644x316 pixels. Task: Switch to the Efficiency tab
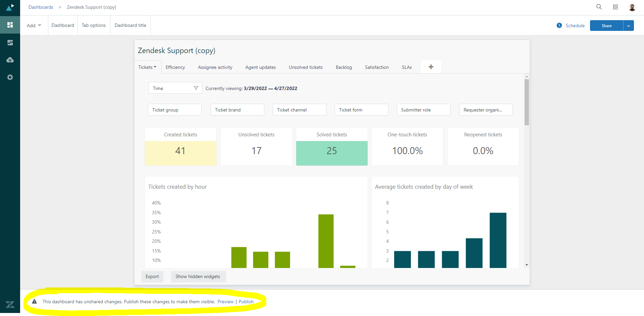175,67
